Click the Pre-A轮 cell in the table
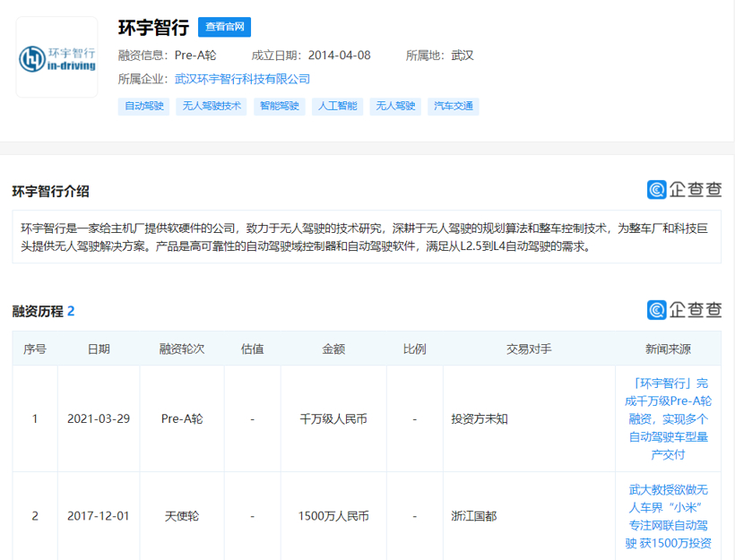This screenshot has height=560, width=735. tap(182, 418)
